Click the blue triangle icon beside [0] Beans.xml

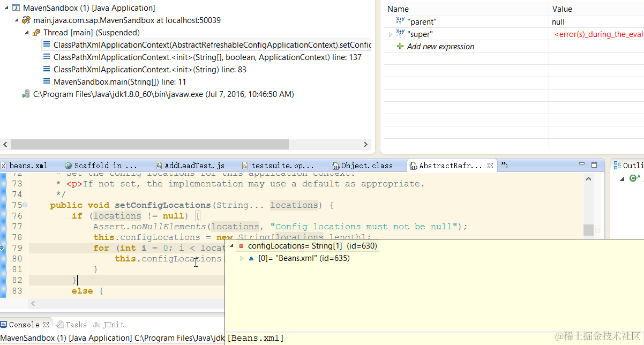[x=251, y=258]
